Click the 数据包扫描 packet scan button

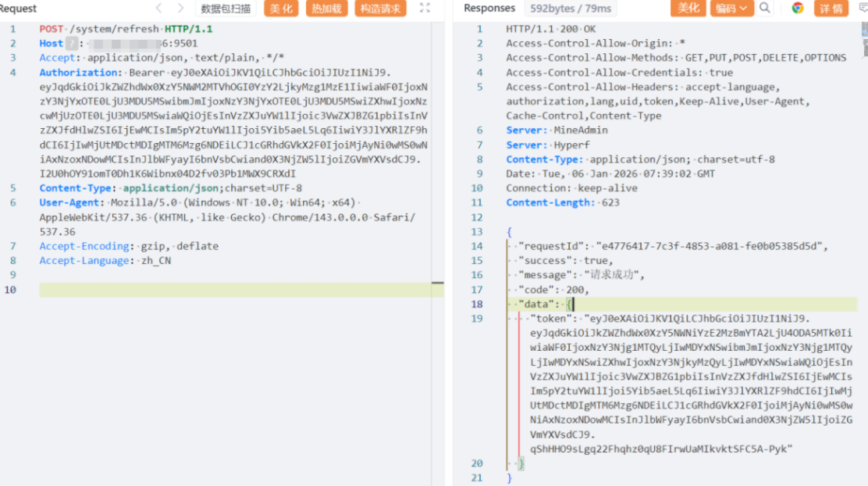pyautogui.click(x=226, y=9)
